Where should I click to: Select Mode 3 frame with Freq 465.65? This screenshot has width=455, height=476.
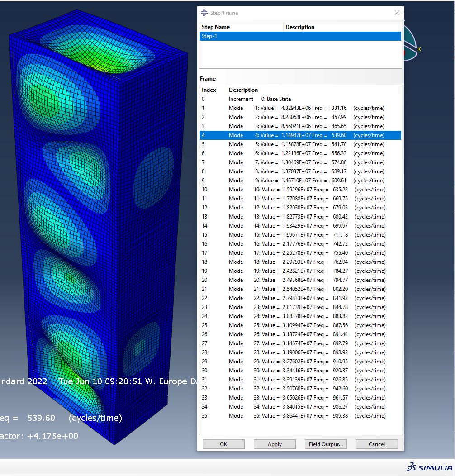[300, 126]
